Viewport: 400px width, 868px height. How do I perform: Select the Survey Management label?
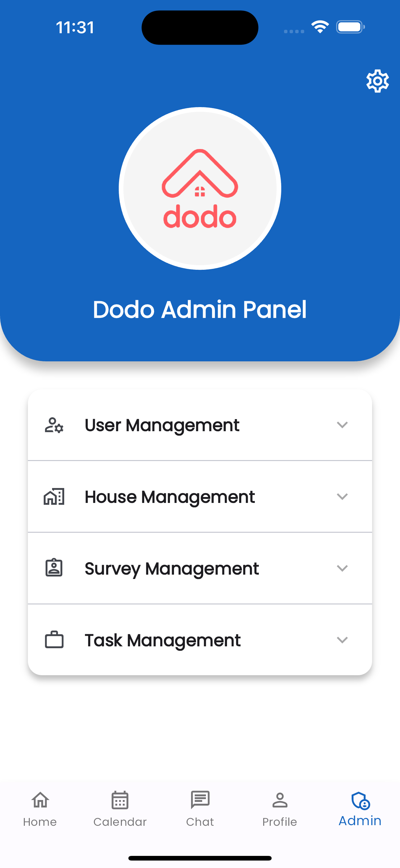pyautogui.click(x=172, y=569)
